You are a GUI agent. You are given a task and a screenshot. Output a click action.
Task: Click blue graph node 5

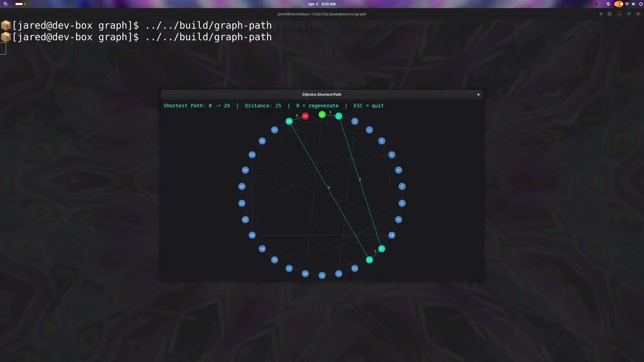pyautogui.click(x=391, y=155)
